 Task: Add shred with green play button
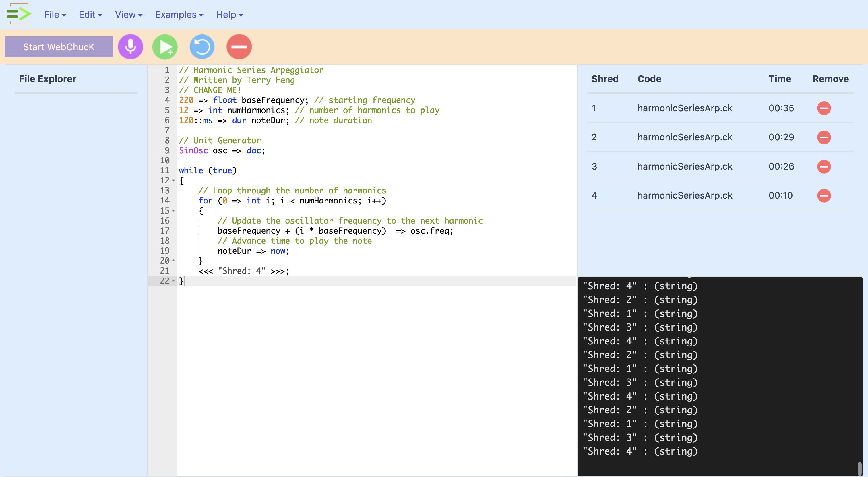pos(165,47)
